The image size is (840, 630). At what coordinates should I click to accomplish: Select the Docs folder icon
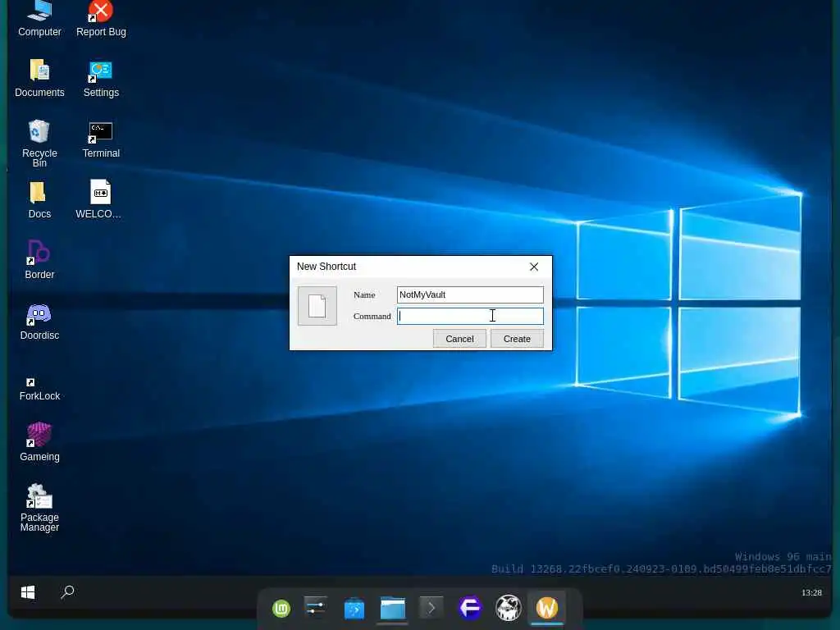pyautogui.click(x=39, y=200)
